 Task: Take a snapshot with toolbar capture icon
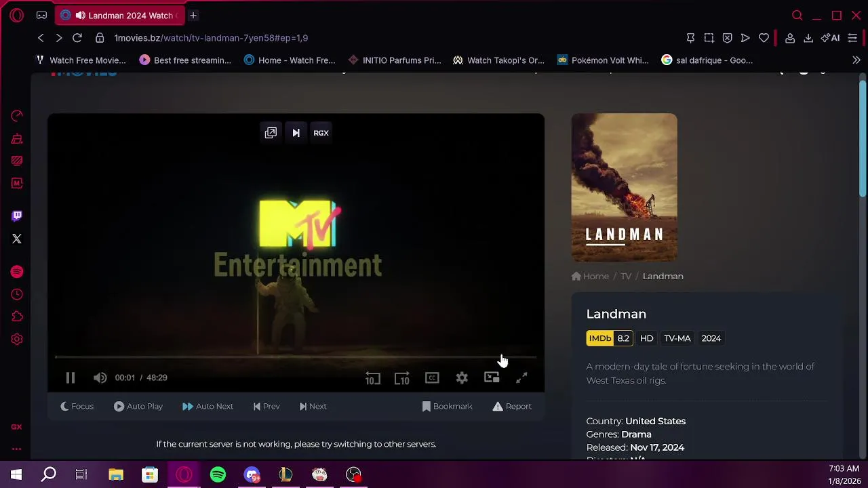tap(709, 38)
